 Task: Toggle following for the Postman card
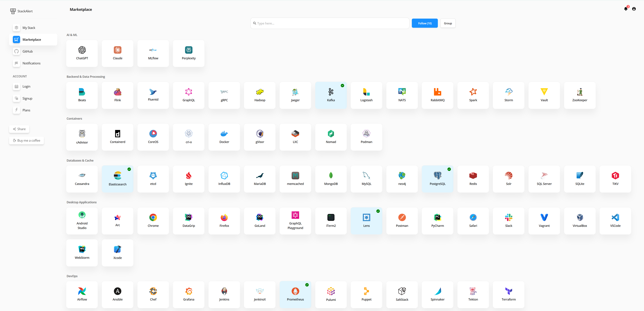tap(402, 221)
